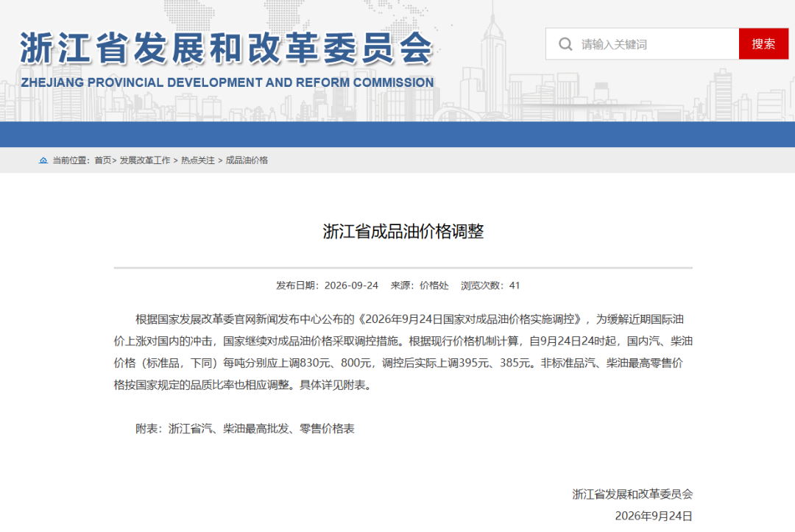Click the English commission name under logo
The height and width of the screenshot is (532, 795).
227,82
